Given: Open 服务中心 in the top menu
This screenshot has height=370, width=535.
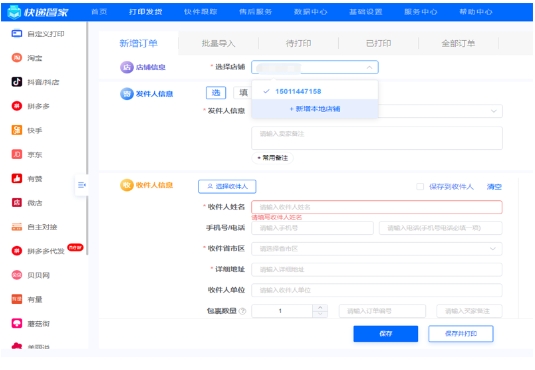Looking at the screenshot, I should 421,12.
